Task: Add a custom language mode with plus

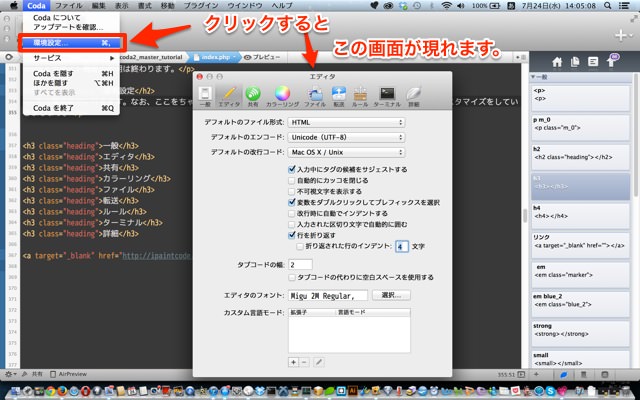Action: click(x=293, y=362)
